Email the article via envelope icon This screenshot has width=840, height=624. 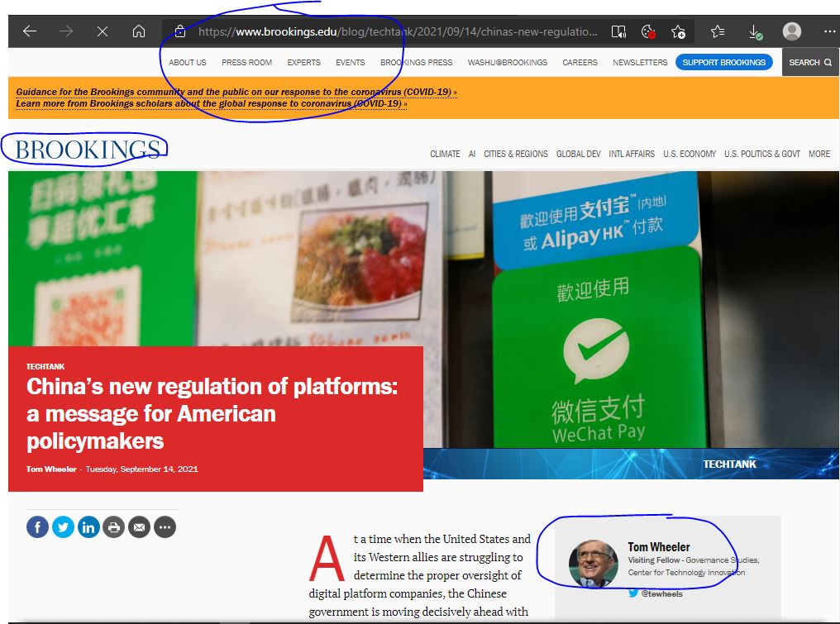pyautogui.click(x=139, y=527)
